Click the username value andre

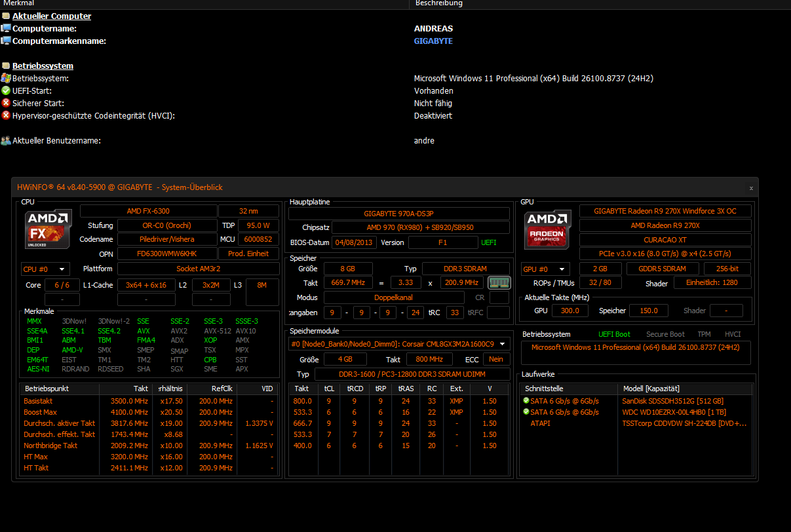point(424,140)
